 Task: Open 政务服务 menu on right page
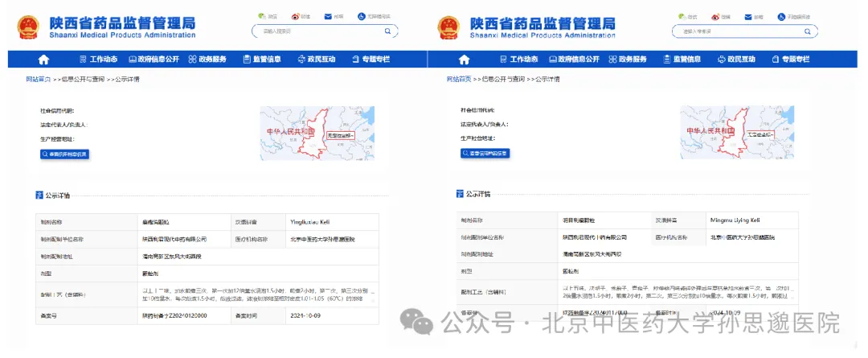pos(628,60)
